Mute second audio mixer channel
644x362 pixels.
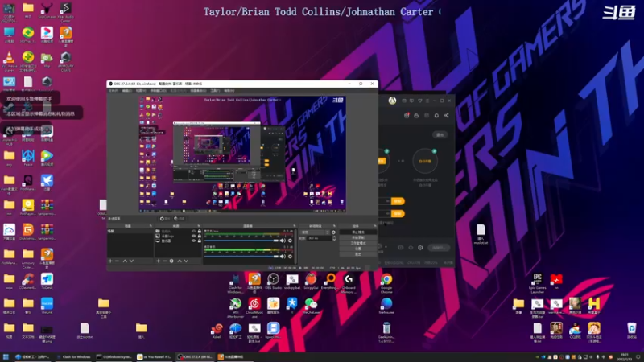coord(283,257)
